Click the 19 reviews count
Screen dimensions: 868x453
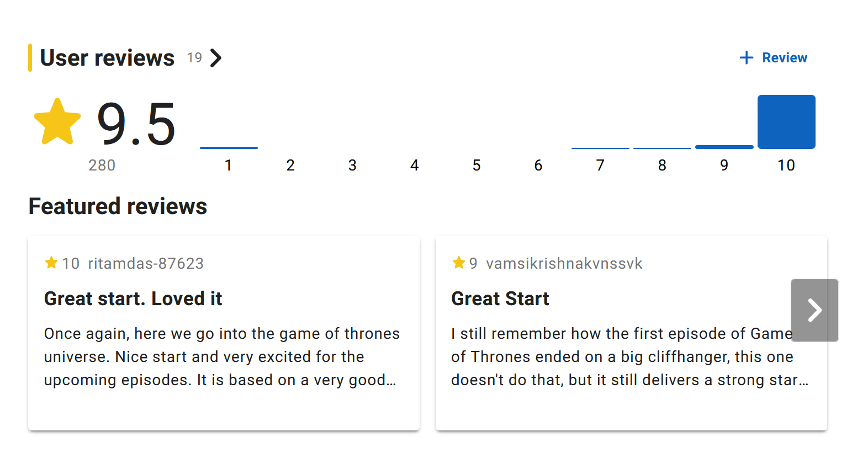point(194,58)
